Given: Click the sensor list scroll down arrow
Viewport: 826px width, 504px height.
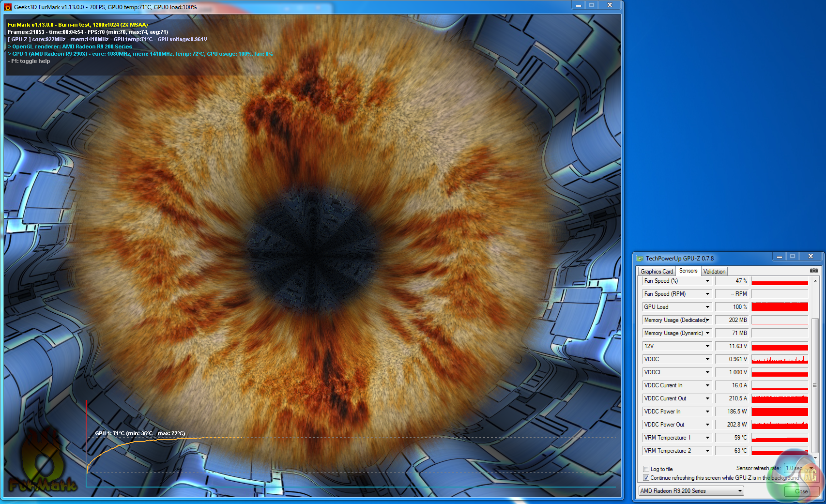Looking at the screenshot, I should click(815, 457).
